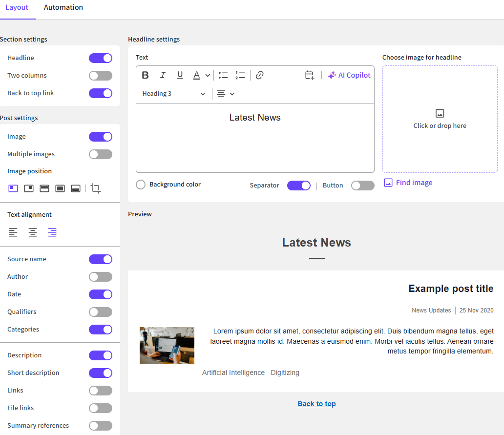Click the headline image drop area

tap(440, 119)
